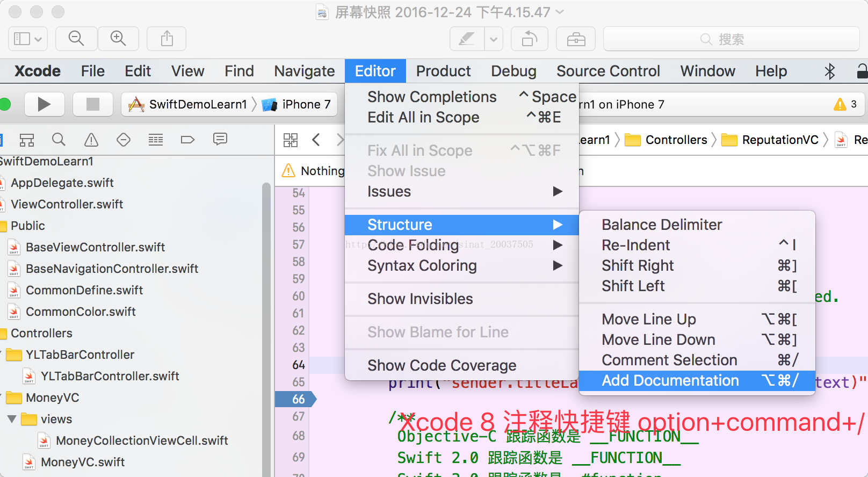Viewport: 868px width, 477px height.
Task: Open the Navigate menu
Action: (x=305, y=71)
